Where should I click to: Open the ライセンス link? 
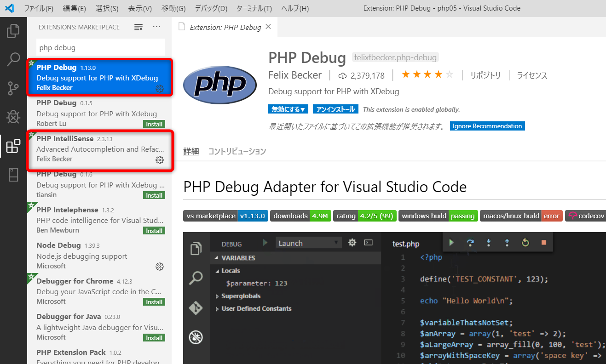(x=532, y=75)
